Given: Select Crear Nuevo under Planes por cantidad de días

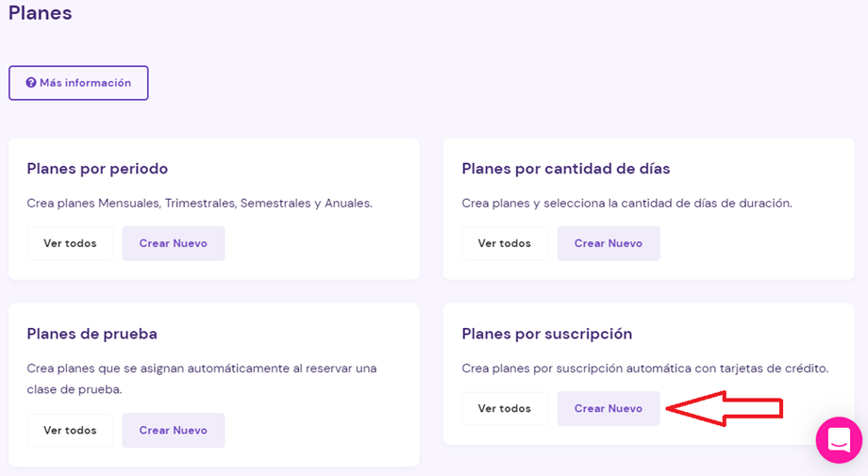Looking at the screenshot, I should [609, 243].
